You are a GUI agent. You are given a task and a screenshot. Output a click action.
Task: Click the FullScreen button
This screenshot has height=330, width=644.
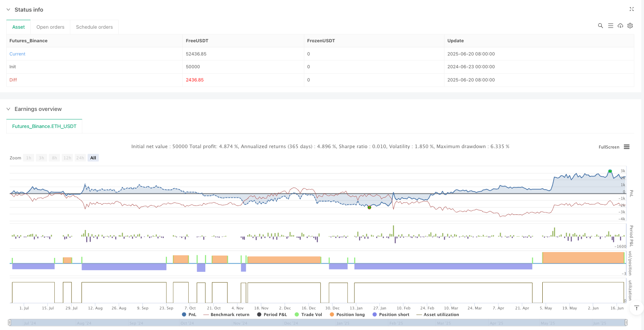point(609,147)
